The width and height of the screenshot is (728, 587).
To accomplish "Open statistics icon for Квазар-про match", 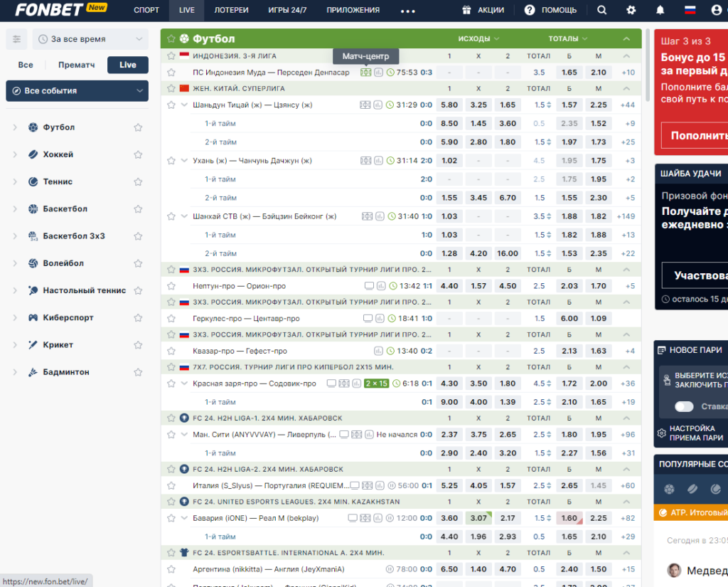I will 378,351.
